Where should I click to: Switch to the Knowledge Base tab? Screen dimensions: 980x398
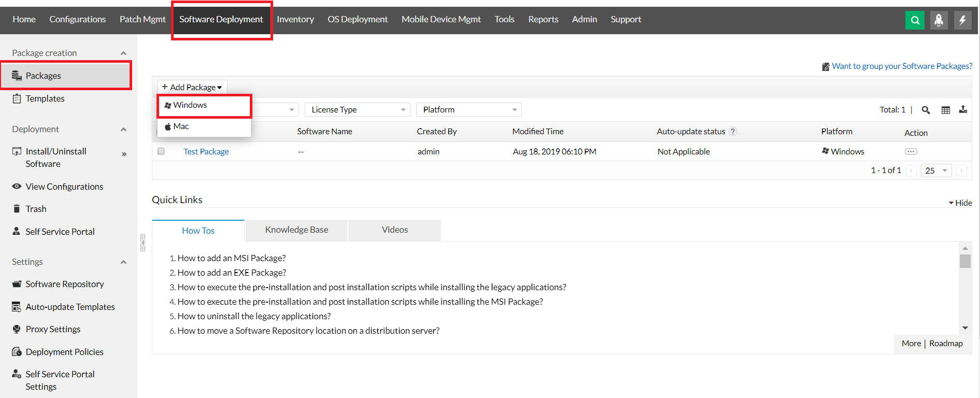click(x=296, y=230)
